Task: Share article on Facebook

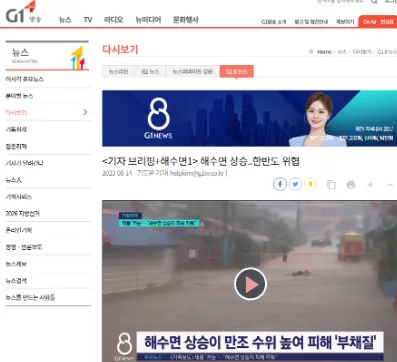Action: (280, 184)
